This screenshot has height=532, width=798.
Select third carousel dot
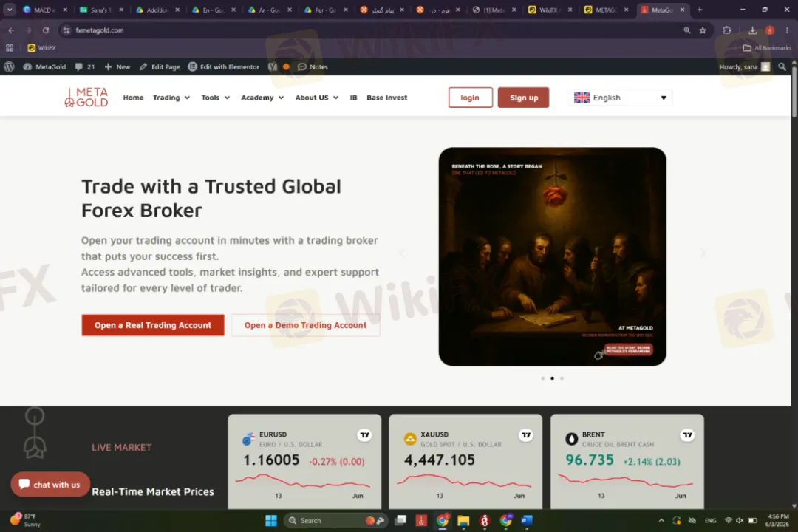coord(562,378)
